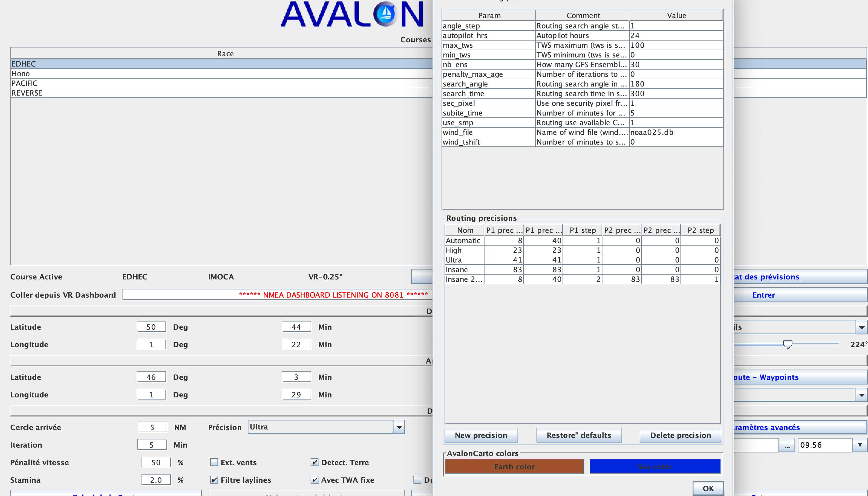Pick the Earth color swatch
The height and width of the screenshot is (496, 868).
(514, 466)
